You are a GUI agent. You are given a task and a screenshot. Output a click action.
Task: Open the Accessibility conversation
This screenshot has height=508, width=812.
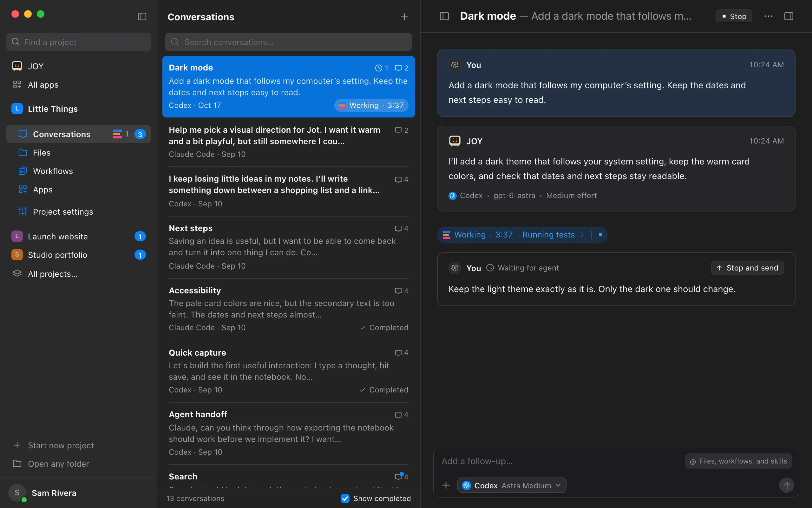click(x=289, y=309)
